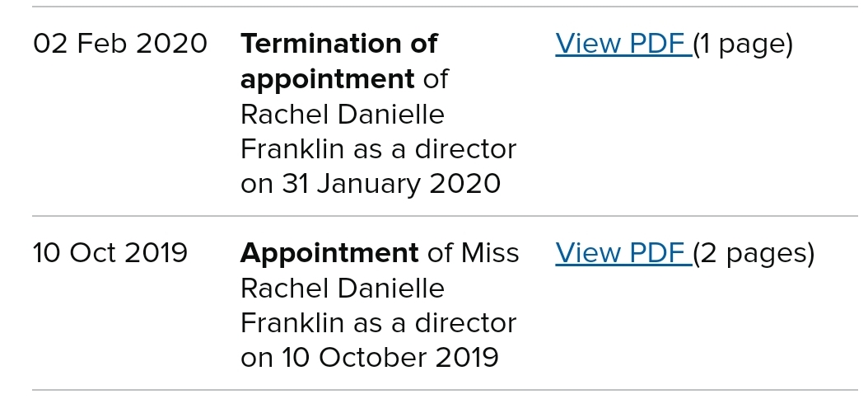Image resolution: width=868 pixels, height=399 pixels.
Task: Click the word 'Miss' in the appointment description
Action: 490,253
